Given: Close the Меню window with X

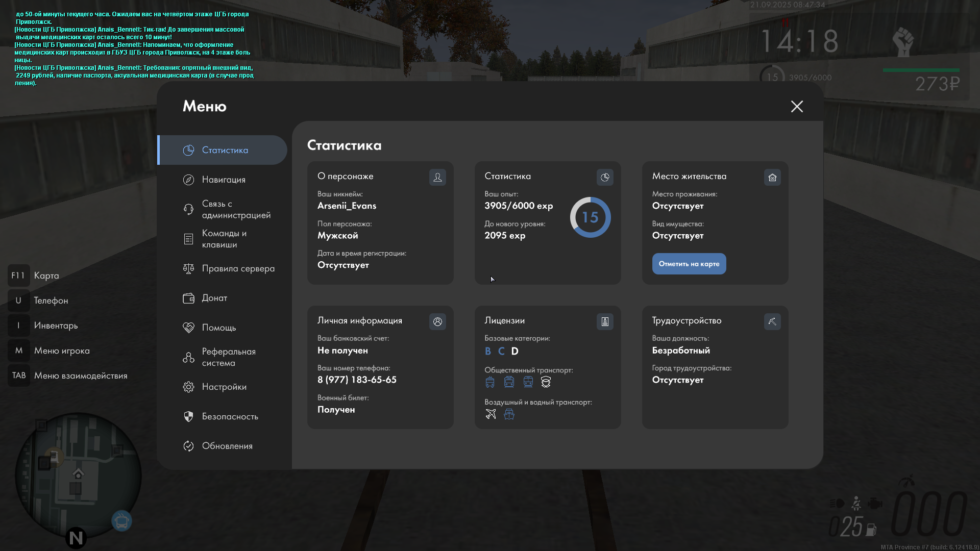Looking at the screenshot, I should point(797,107).
